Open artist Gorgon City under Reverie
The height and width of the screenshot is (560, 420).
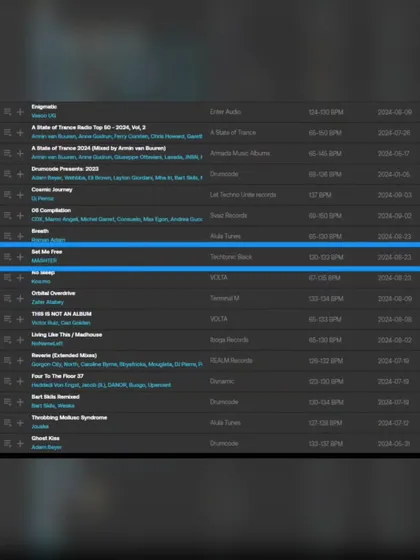[x=46, y=364]
